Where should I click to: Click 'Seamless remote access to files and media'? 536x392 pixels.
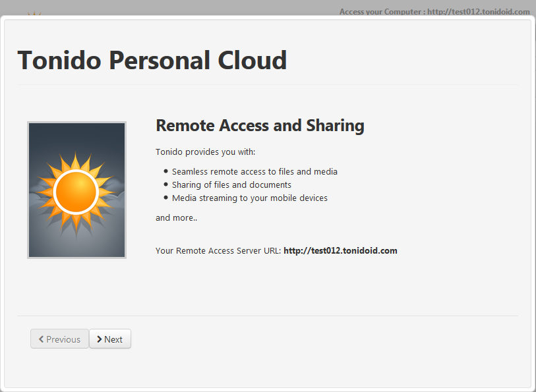[254, 171]
